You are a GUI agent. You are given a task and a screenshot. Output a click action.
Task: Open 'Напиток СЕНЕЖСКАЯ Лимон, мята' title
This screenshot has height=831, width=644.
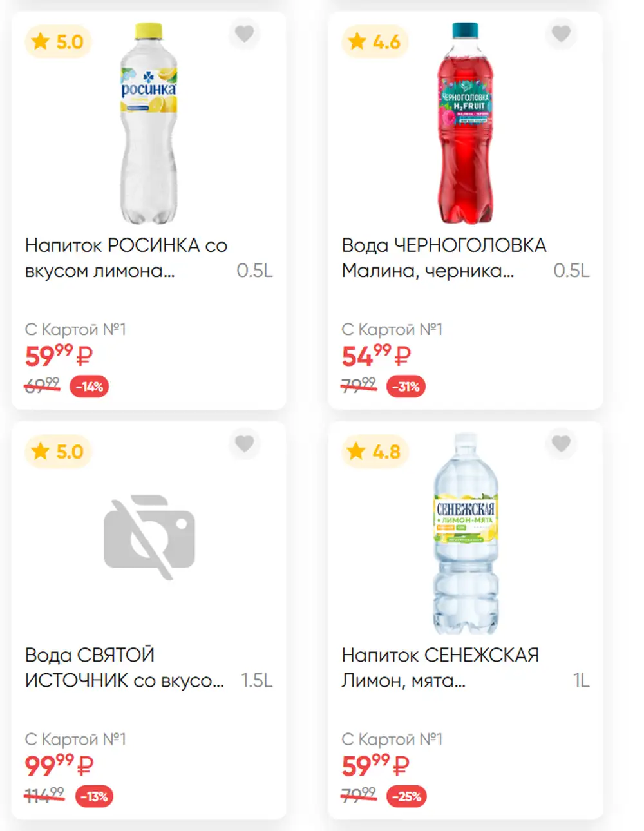coord(440,667)
